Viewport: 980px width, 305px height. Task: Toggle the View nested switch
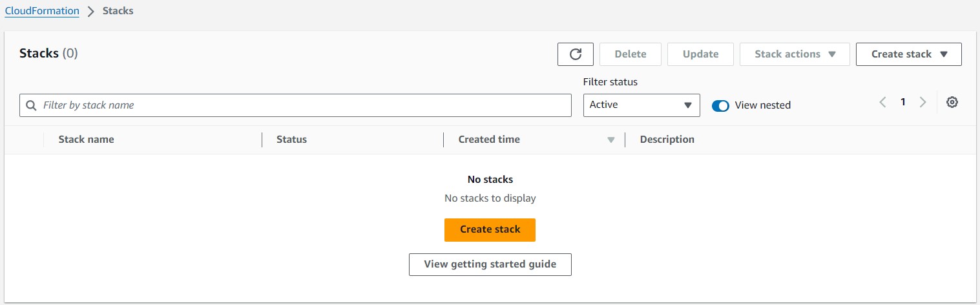[720, 105]
